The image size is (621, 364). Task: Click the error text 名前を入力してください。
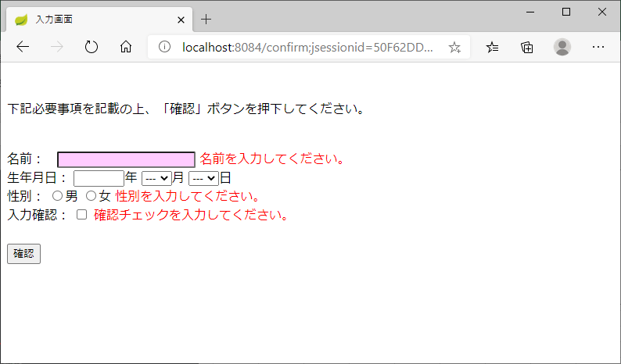click(273, 159)
